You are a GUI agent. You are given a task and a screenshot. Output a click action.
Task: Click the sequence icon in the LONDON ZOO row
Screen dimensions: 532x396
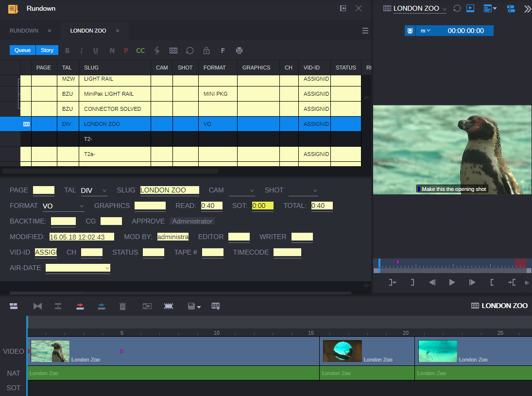(26, 124)
